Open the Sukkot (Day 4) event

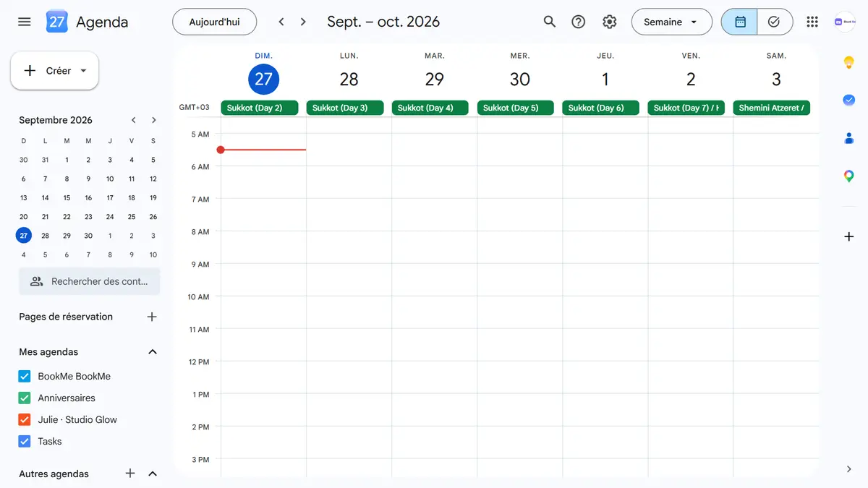[430, 108]
